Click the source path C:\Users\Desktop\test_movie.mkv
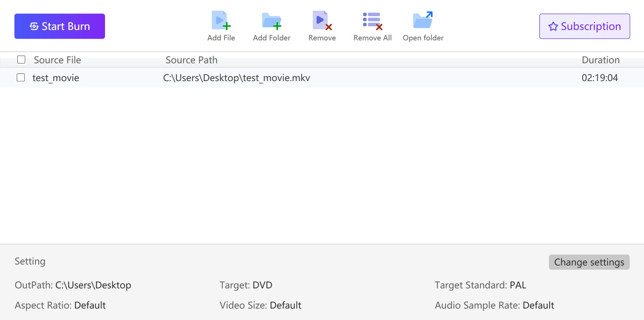 point(237,78)
